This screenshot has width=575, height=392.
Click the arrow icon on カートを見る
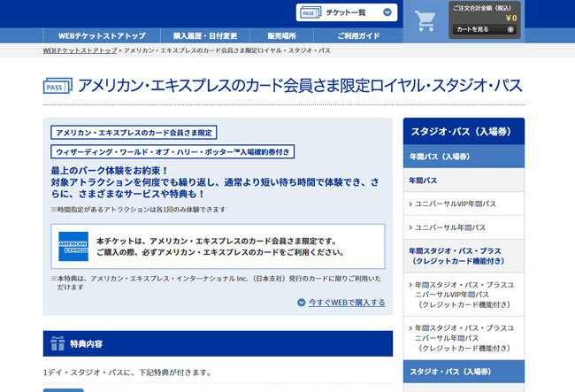click(510, 29)
